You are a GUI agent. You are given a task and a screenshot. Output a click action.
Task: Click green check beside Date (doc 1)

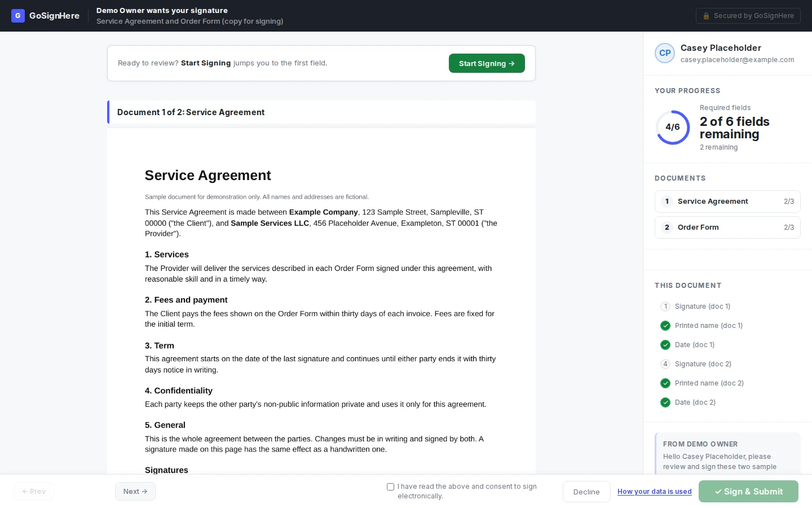pyautogui.click(x=665, y=345)
